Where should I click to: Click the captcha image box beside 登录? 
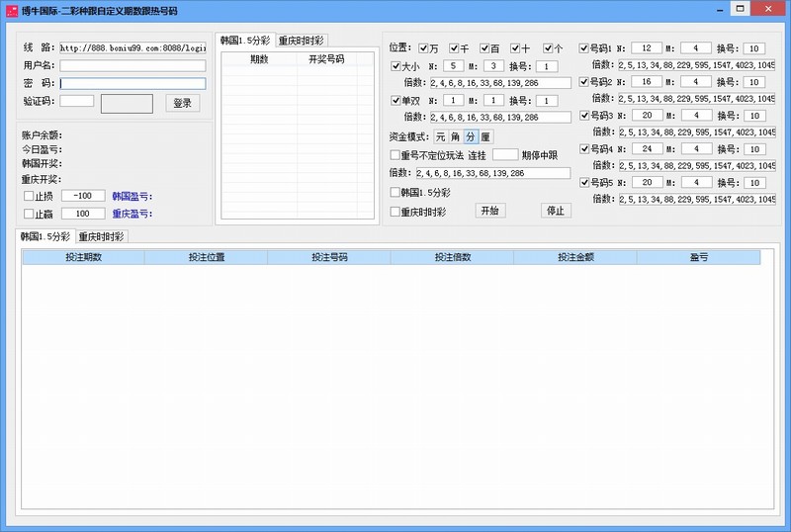pyautogui.click(x=127, y=103)
